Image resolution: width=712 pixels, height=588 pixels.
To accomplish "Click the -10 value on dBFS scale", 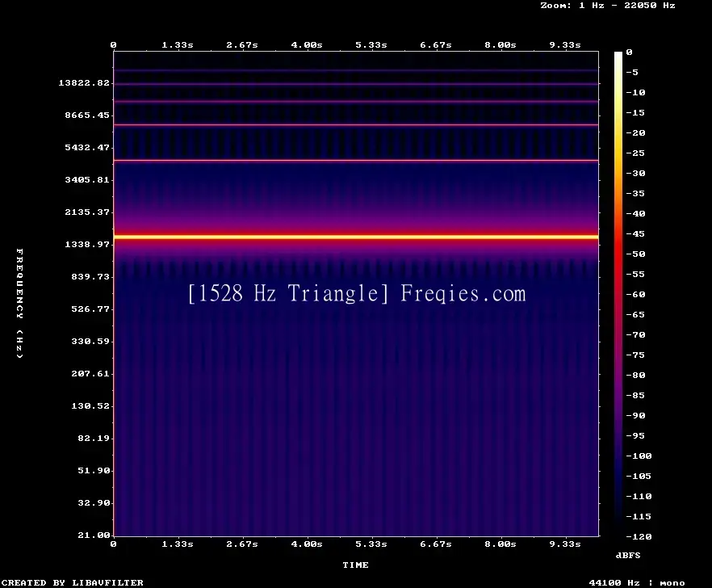I will [635, 93].
